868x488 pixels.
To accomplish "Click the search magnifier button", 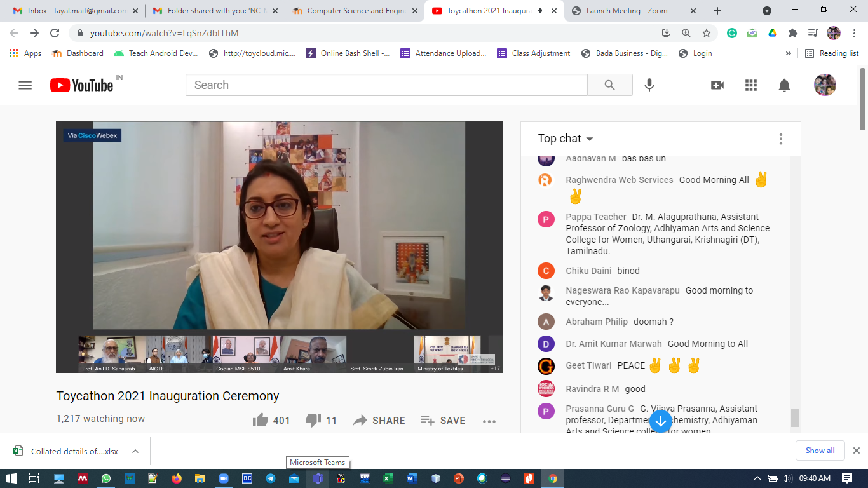I will (x=609, y=85).
